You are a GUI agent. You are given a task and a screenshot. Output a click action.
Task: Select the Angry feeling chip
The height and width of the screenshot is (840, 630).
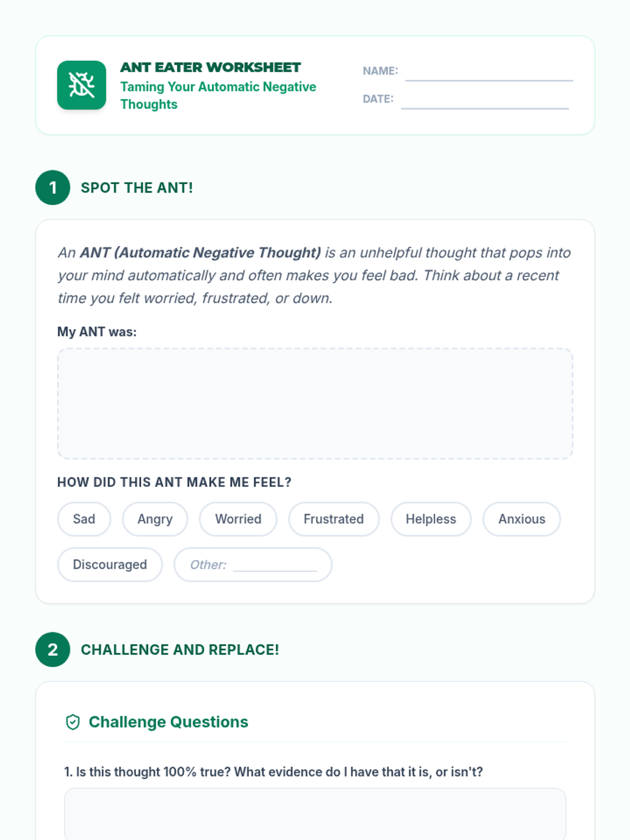click(155, 519)
